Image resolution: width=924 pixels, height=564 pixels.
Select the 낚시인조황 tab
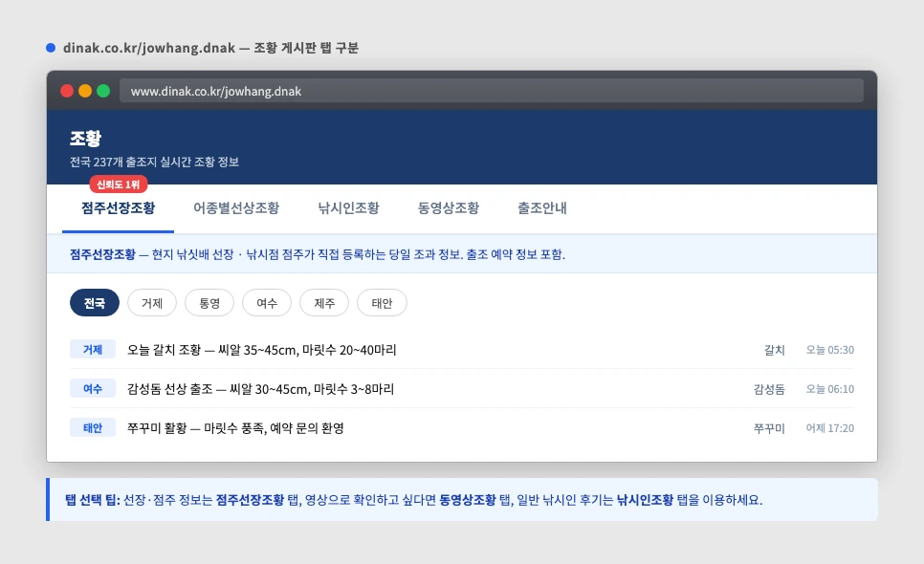[349, 207]
